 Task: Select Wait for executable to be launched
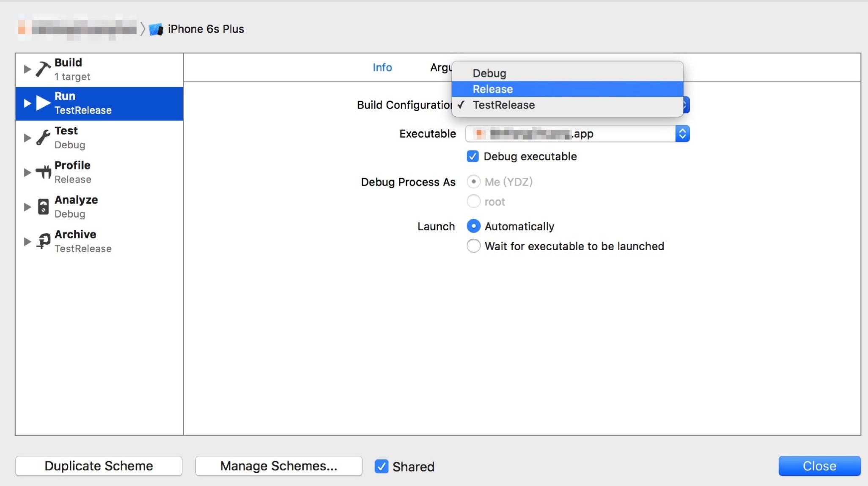(473, 246)
